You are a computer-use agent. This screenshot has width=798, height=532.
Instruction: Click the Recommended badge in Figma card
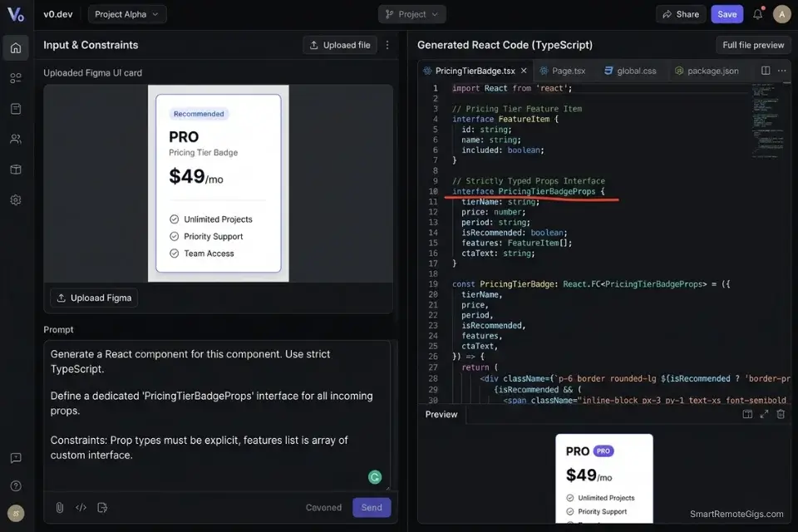click(199, 114)
